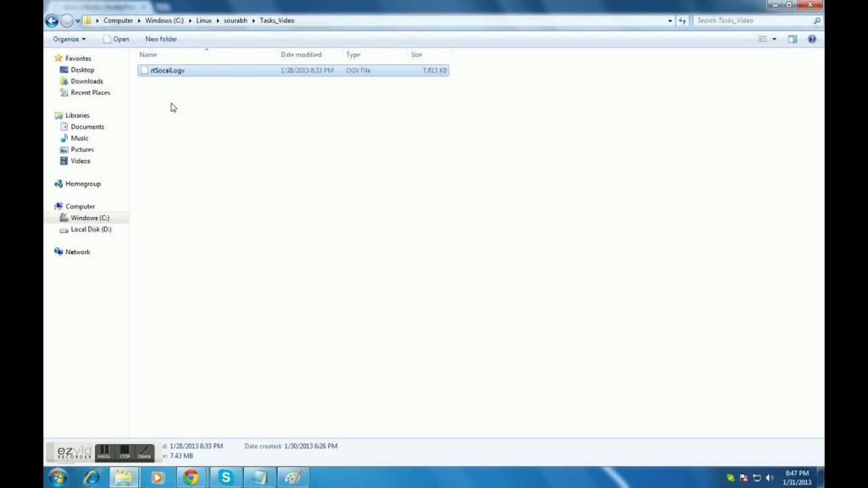Pause the ezvid recording
This screenshot has width=868, height=488.
pyautogui.click(x=104, y=452)
